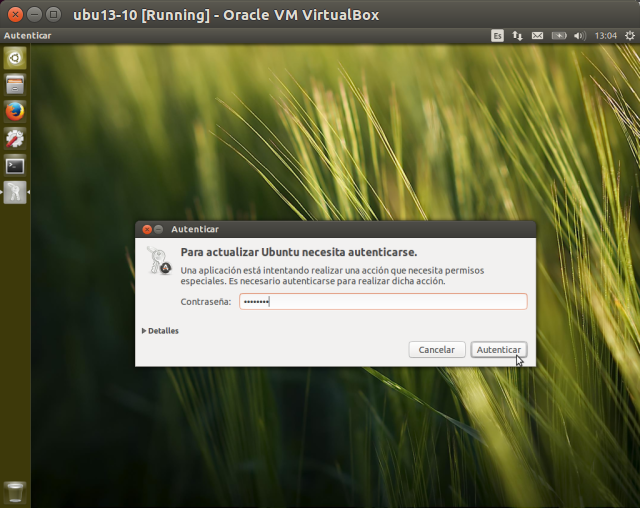The height and width of the screenshot is (508, 640).
Task: Click the Autenticar button
Action: click(499, 350)
